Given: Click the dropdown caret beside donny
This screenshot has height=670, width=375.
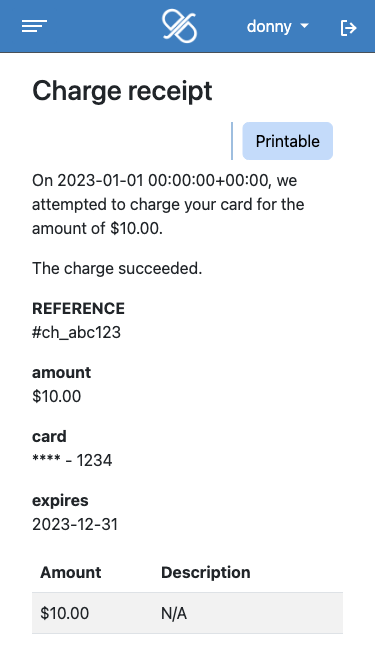Looking at the screenshot, I should pos(305,26).
